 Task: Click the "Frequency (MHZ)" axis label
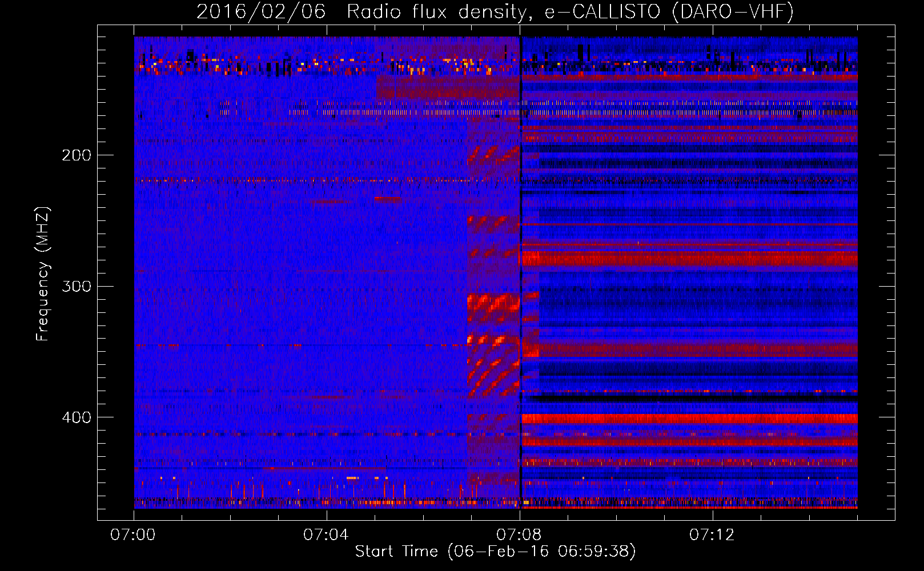(43, 274)
